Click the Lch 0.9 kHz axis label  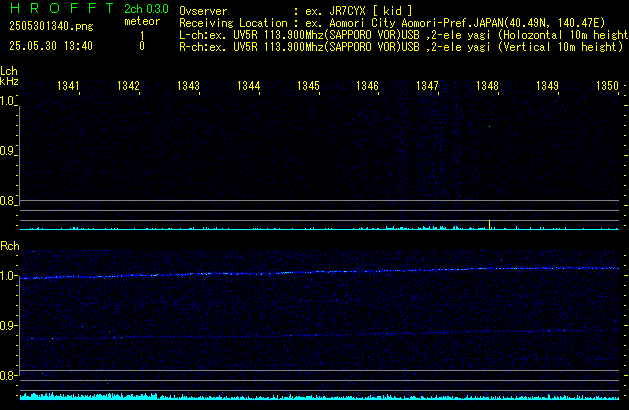7,151
